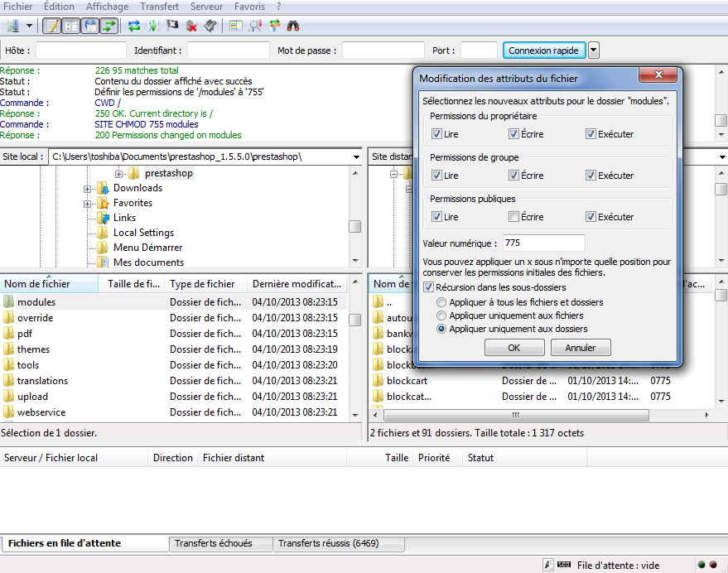Viewport: 728px width, 573px height.
Task: Reconnect to last used server
Action: (x=210, y=26)
